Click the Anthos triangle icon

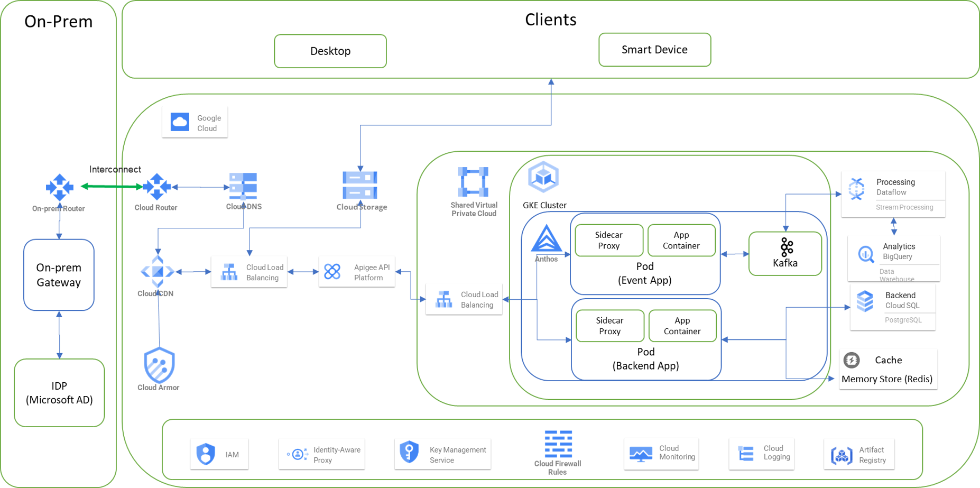(x=546, y=238)
